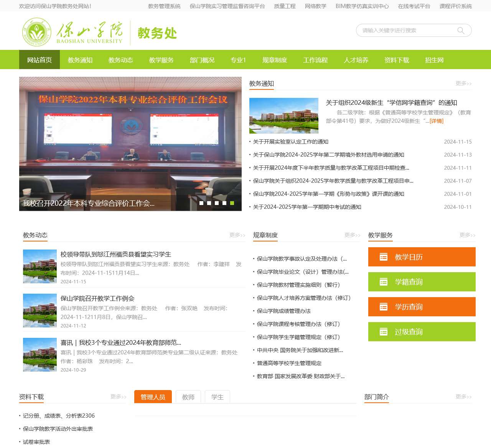The width and height of the screenshot is (491, 448).
Task: Click the [详情] link
Action: 436,121
